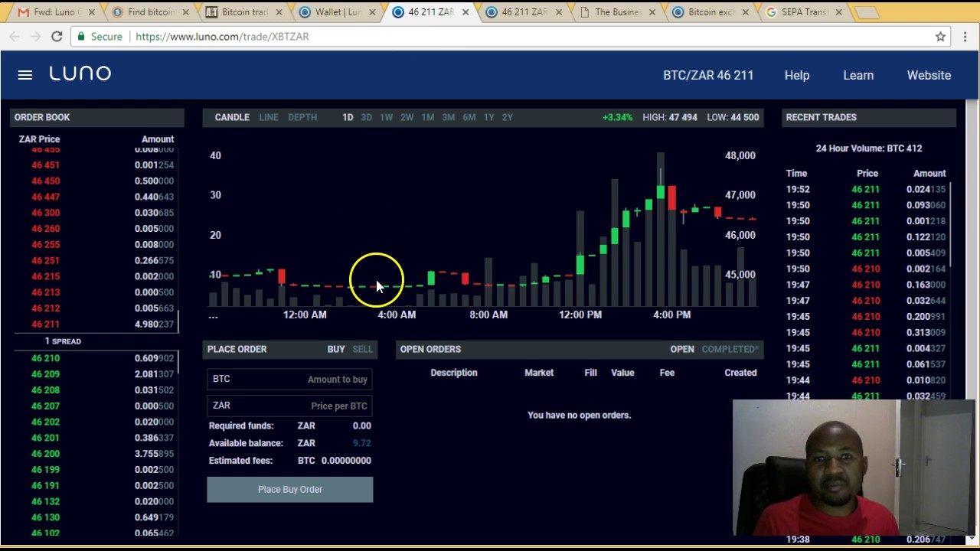Viewport: 980px width, 551px height.
Task: Set chart range to 1M
Action: tap(428, 117)
